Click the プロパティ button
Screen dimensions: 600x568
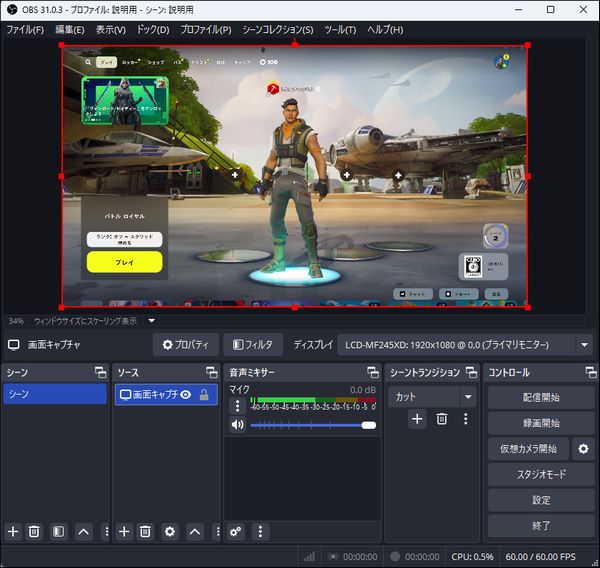[186, 344]
